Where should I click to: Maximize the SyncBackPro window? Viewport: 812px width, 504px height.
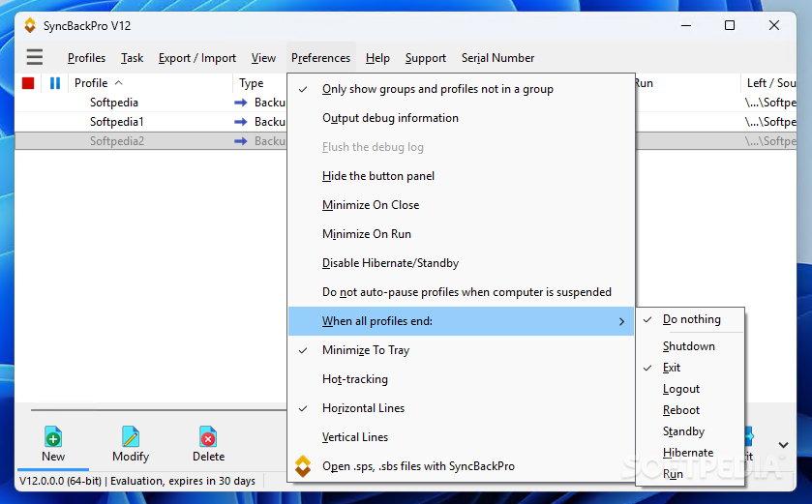730,25
